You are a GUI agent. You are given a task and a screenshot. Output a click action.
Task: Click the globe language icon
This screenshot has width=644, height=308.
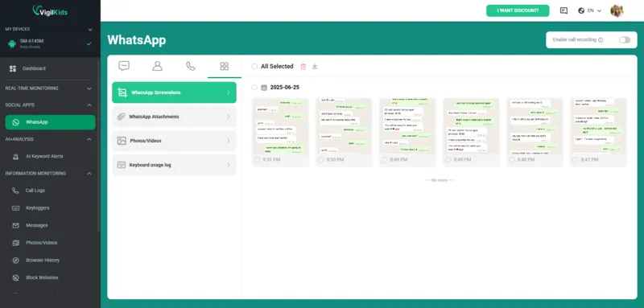[x=581, y=10]
